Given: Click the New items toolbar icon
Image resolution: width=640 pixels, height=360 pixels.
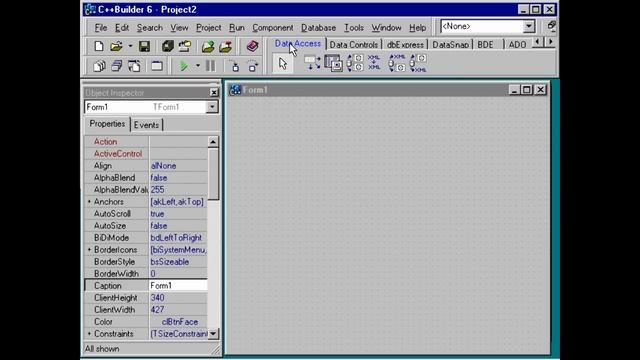Looking at the screenshot, I should [98, 46].
